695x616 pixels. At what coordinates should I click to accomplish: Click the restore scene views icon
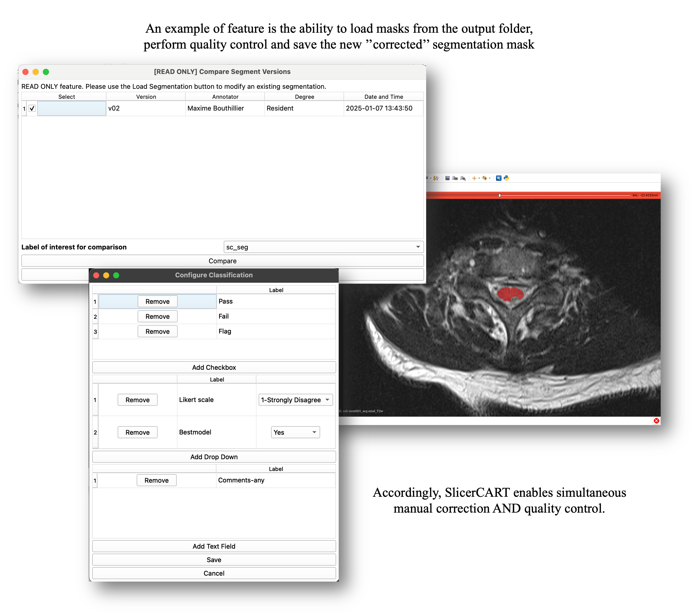463,178
